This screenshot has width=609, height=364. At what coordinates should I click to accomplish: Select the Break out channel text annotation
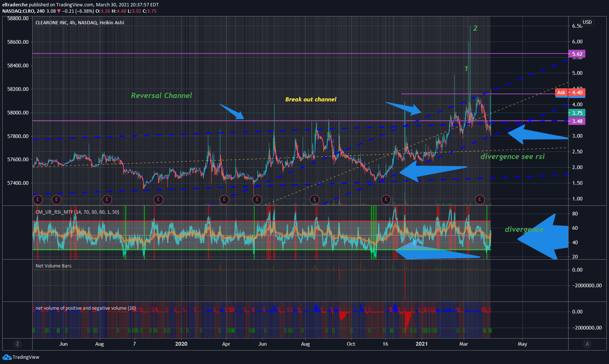point(311,99)
